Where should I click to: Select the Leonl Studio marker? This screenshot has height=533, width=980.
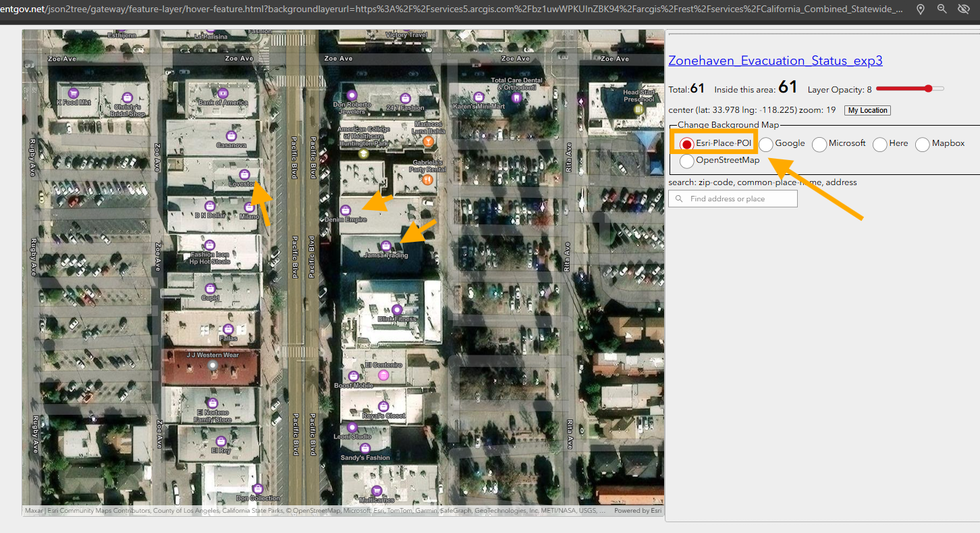tap(352, 428)
